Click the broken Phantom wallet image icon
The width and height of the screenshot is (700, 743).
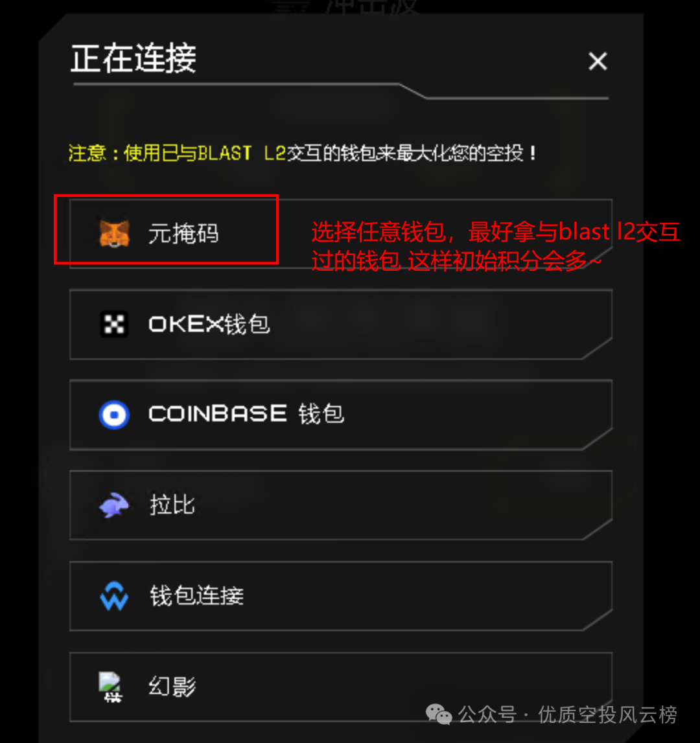pyautogui.click(x=110, y=687)
